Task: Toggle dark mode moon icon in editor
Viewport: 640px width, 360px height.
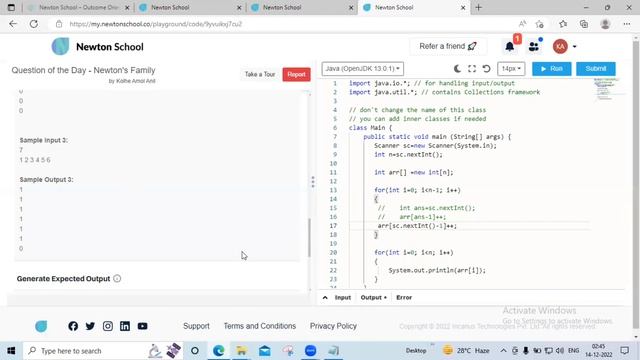Action: click(458, 69)
